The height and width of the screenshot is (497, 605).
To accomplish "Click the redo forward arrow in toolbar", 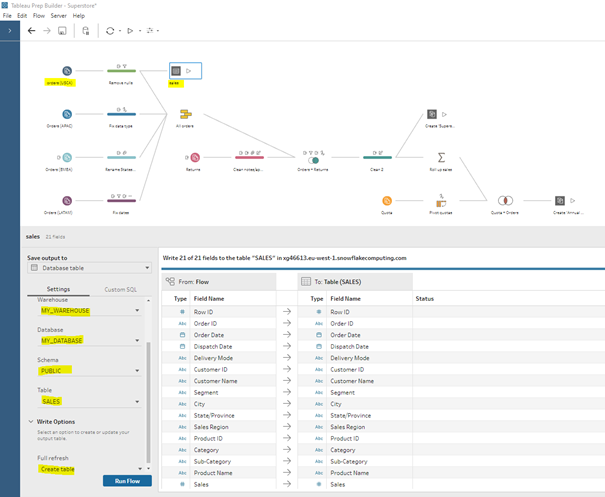I will coord(47,31).
